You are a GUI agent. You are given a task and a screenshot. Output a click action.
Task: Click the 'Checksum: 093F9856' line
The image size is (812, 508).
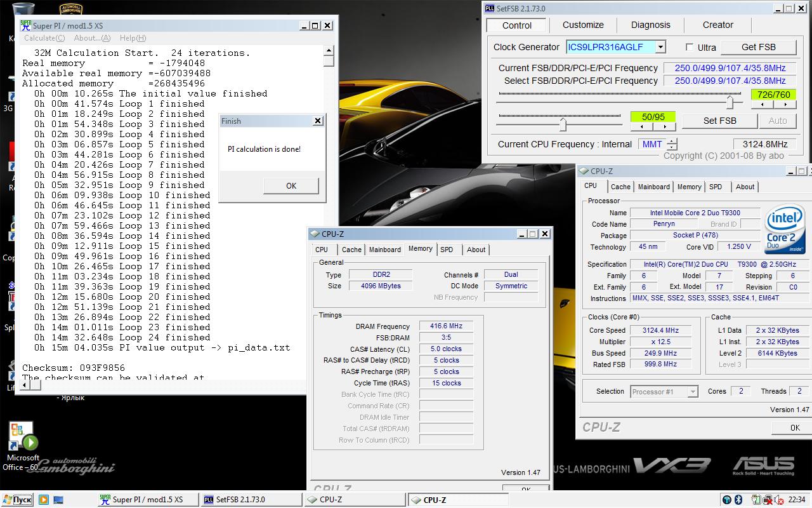74,368
